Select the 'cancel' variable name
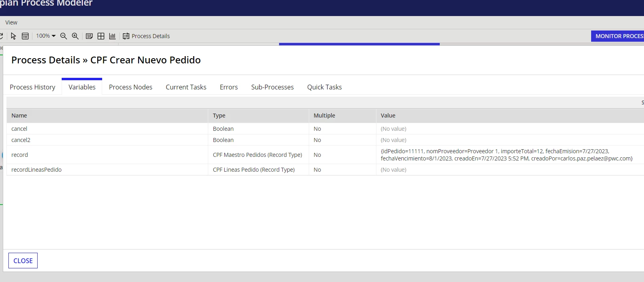 [x=19, y=129]
